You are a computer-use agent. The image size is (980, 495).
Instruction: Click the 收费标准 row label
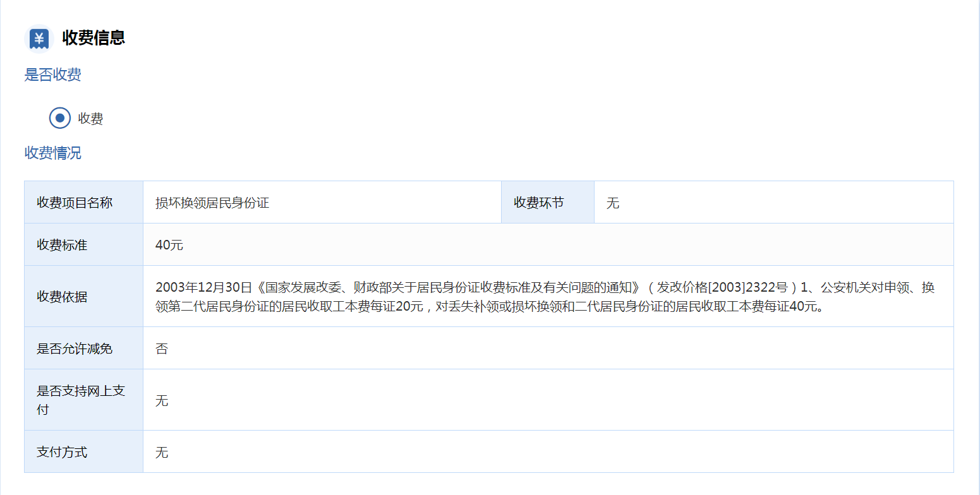click(x=62, y=245)
